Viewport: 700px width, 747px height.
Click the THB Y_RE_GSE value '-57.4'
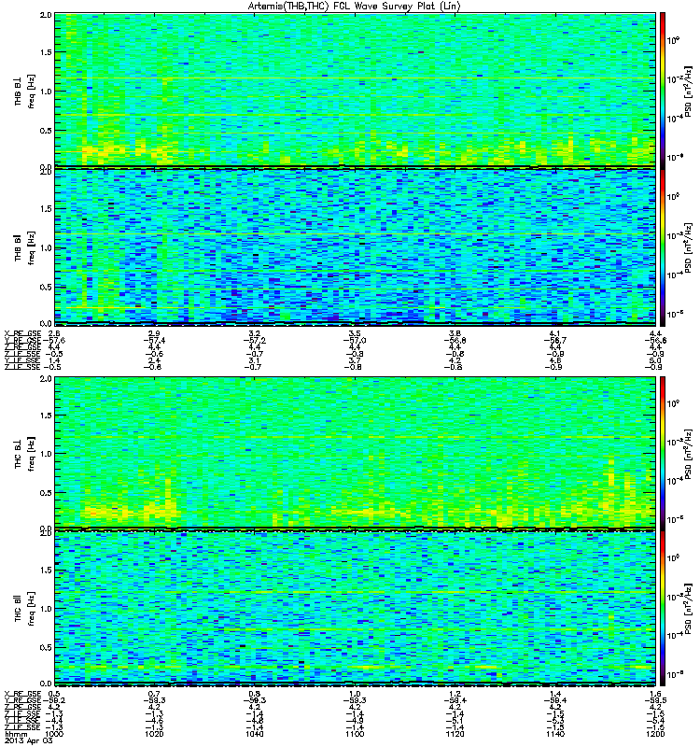154,340
